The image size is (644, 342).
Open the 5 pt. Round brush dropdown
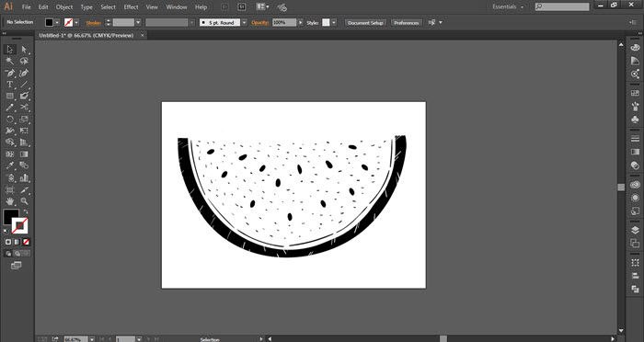coord(245,23)
